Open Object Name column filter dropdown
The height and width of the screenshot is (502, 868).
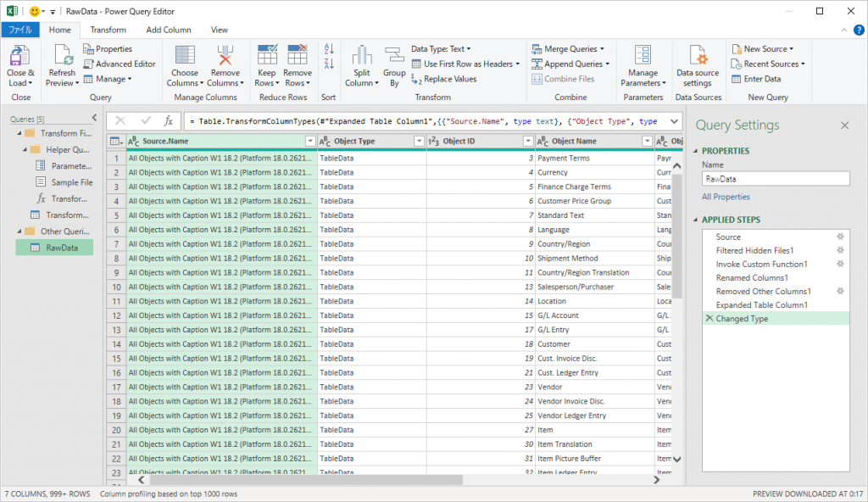coord(647,142)
